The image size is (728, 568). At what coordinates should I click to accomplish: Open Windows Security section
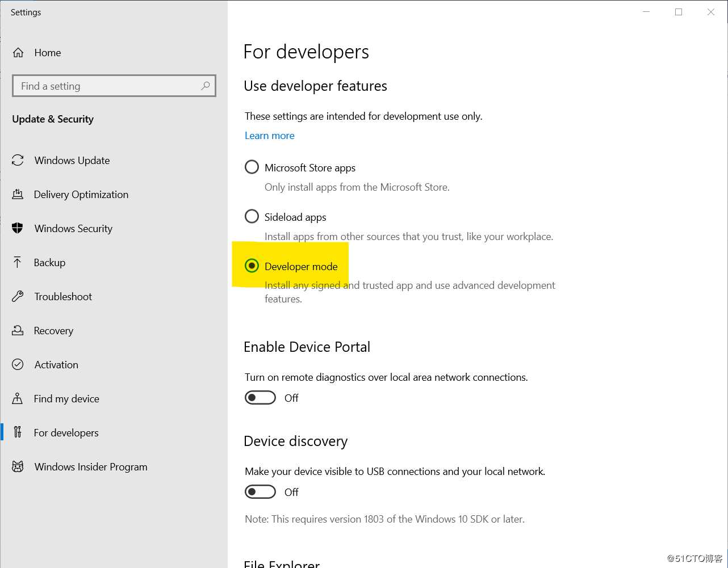pyautogui.click(x=114, y=229)
